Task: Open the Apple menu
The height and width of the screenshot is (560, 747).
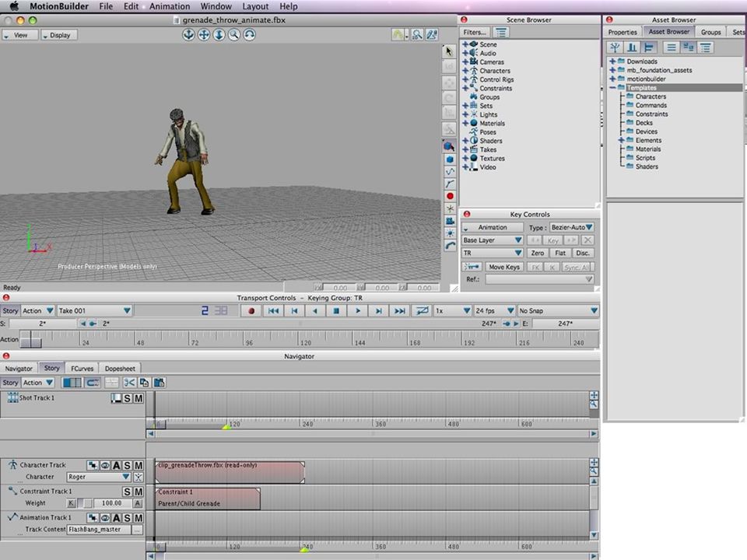Action: coord(14,6)
